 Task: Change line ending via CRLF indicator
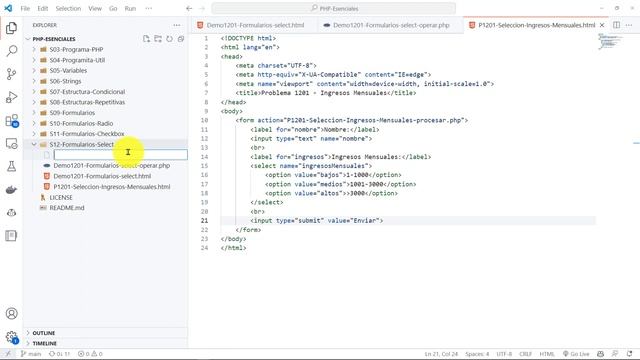525,354
